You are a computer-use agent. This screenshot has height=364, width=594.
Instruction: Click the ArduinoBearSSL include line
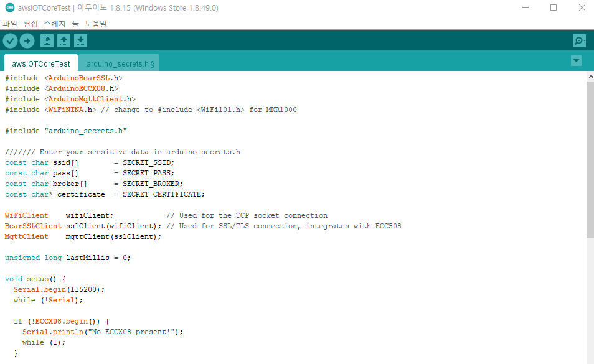pyautogui.click(x=64, y=78)
